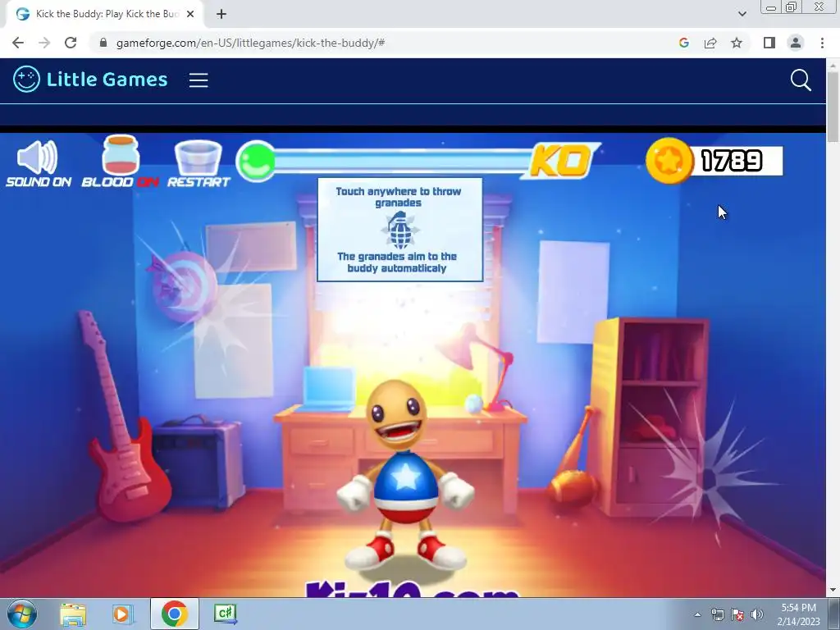
Task: Click the network tray icon
Action: pos(717,614)
